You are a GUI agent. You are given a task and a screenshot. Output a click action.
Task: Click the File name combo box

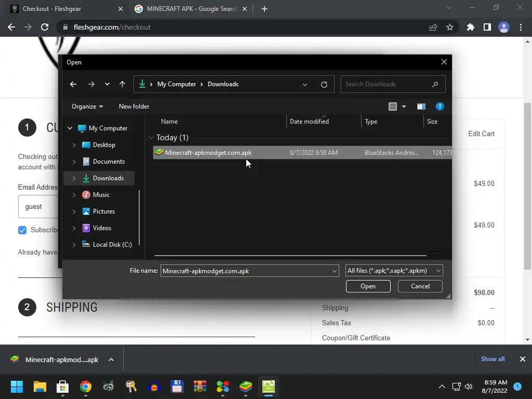tap(249, 271)
